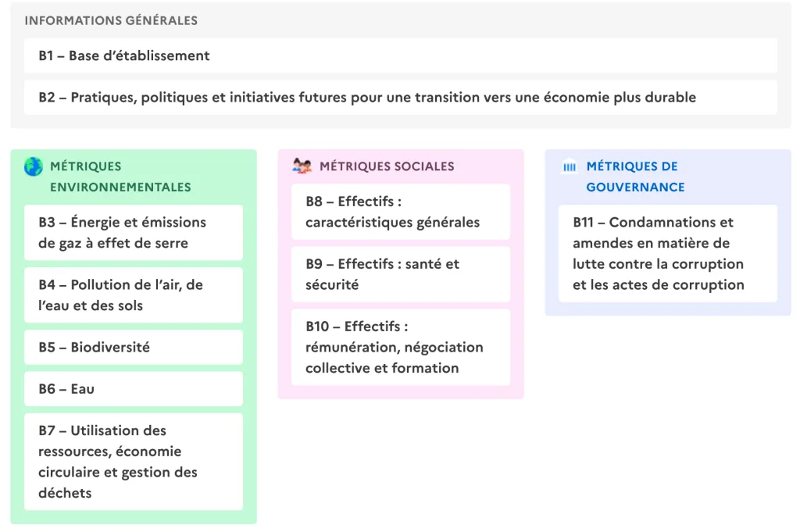Viewport: 800px width, 532px height.
Task: Open the B6 – Eau card
Action: pos(134,389)
